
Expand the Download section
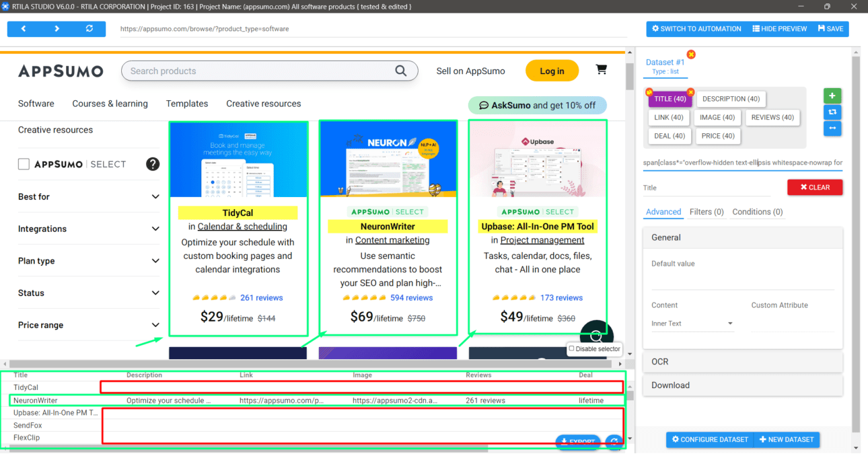pyautogui.click(x=743, y=385)
